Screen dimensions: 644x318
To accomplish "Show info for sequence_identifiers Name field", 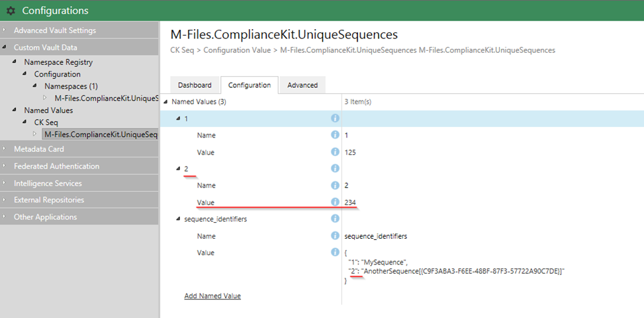I will (x=335, y=235).
